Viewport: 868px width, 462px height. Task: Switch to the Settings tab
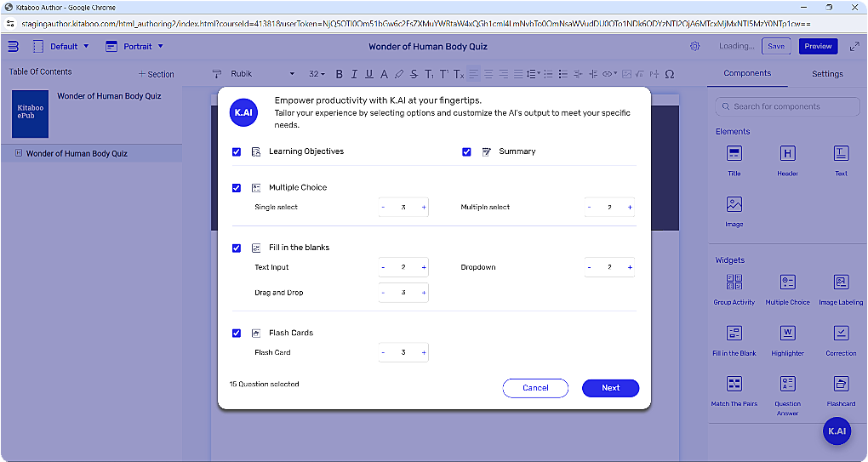click(x=826, y=74)
